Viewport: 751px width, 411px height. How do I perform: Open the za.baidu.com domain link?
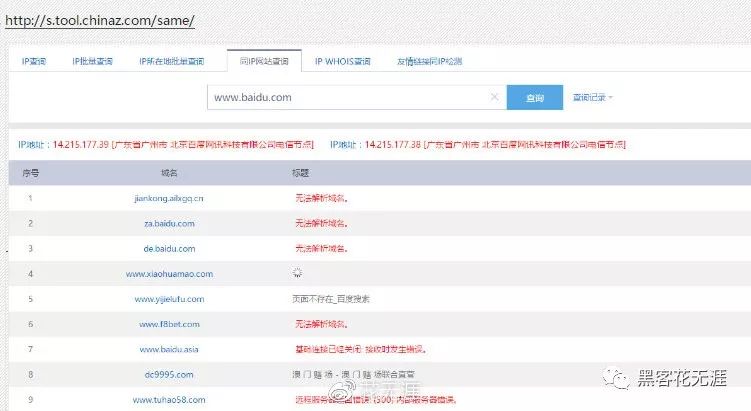[x=169, y=223]
